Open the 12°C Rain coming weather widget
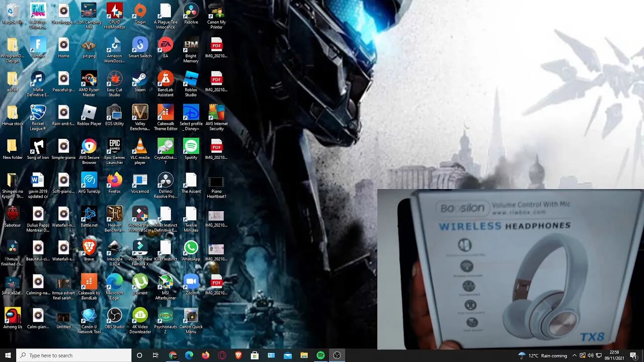644x362 pixels. (x=543, y=355)
